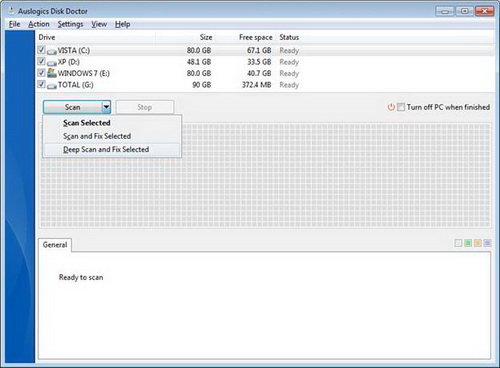Click the 33.5 GB free space value

click(x=259, y=62)
